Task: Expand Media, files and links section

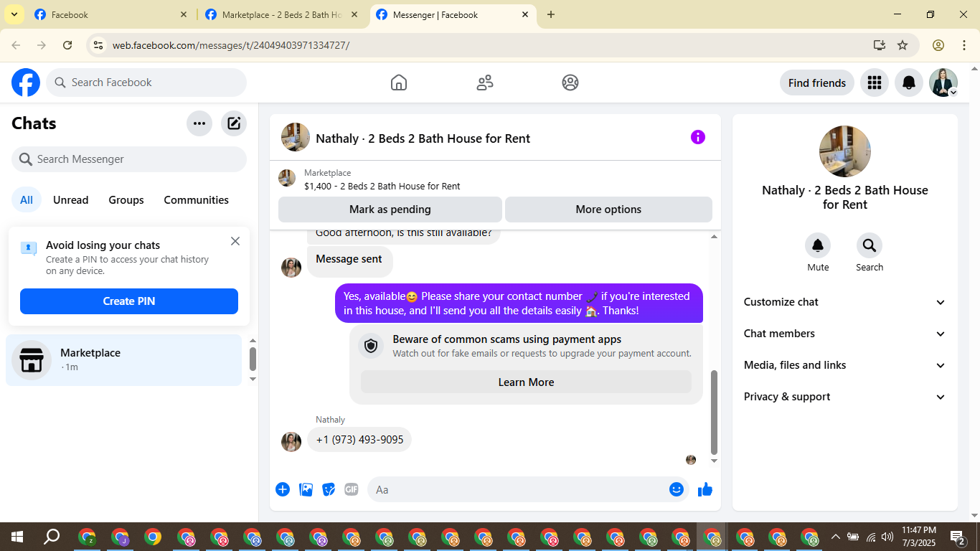Action: pos(845,365)
